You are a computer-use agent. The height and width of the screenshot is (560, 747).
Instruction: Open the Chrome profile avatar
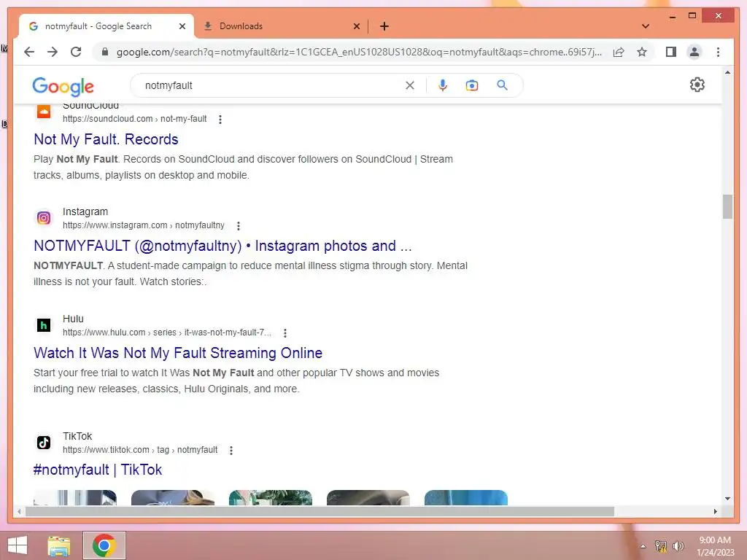694,52
